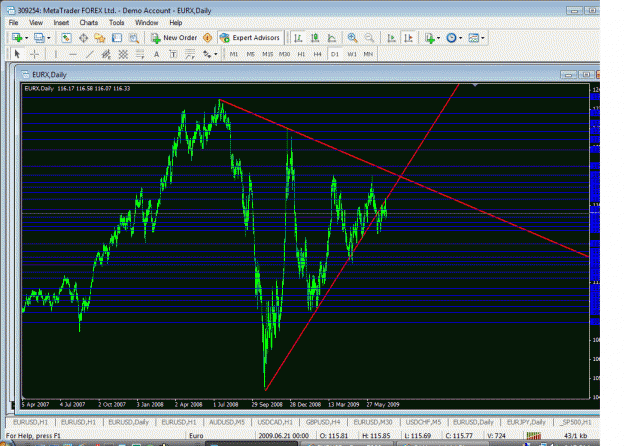Image resolution: width=625 pixels, height=446 pixels.
Task: Expand the Arrows objects dropdown
Action: pyautogui.click(x=216, y=54)
